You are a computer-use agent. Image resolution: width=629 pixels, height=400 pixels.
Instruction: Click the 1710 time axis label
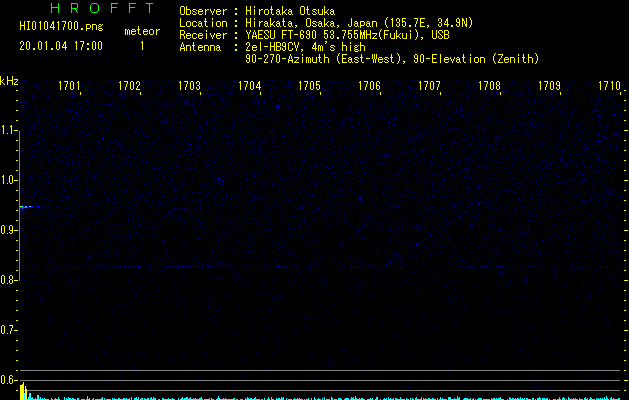click(x=609, y=86)
